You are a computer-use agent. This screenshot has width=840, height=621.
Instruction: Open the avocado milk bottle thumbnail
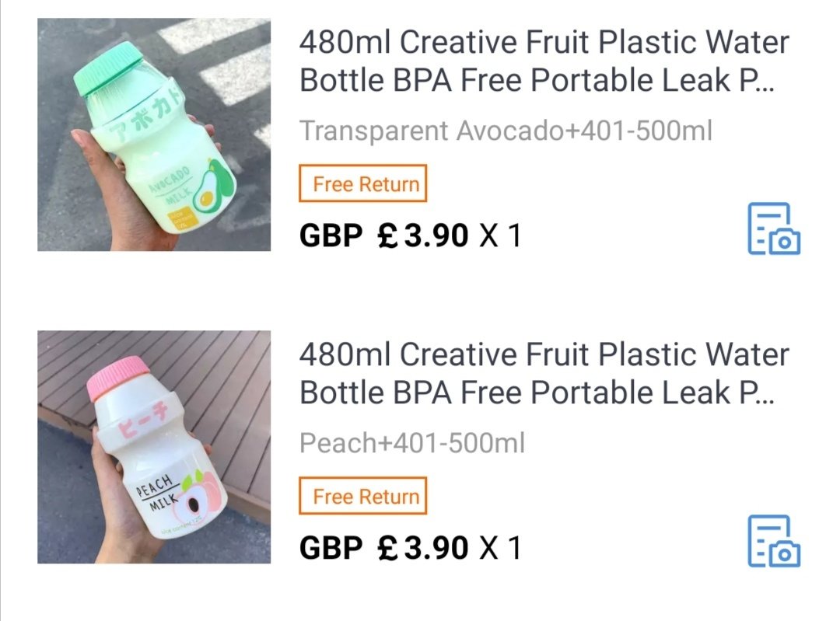(154, 134)
